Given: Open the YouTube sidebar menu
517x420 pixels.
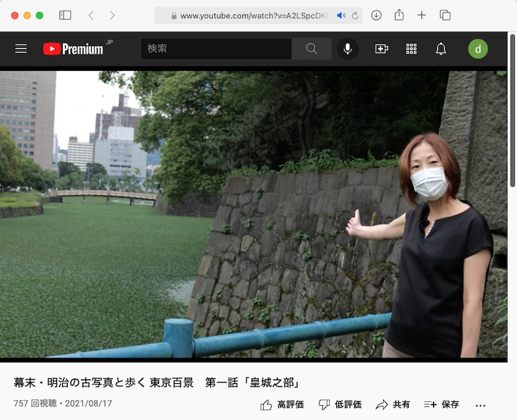Looking at the screenshot, I should tap(21, 48).
